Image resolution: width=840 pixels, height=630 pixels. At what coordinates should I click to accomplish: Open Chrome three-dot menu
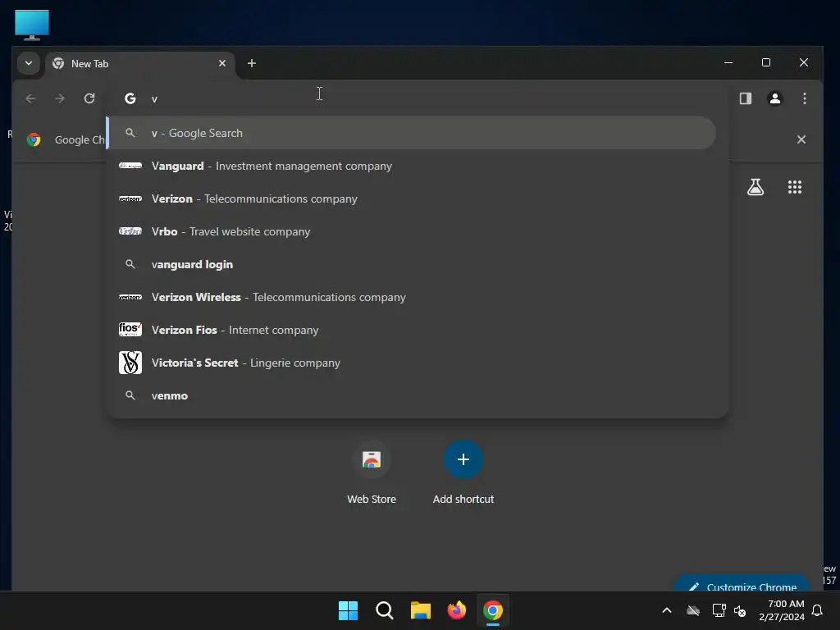[804, 98]
